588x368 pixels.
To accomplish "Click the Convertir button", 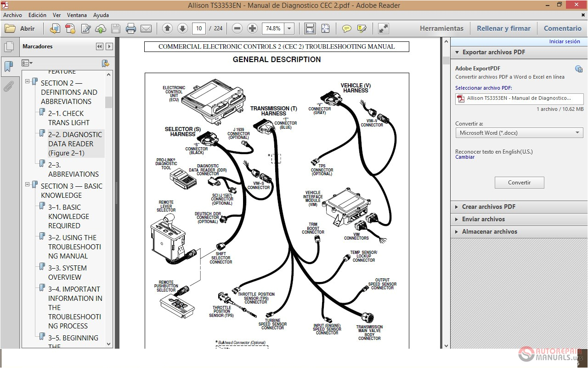I will pos(519,182).
